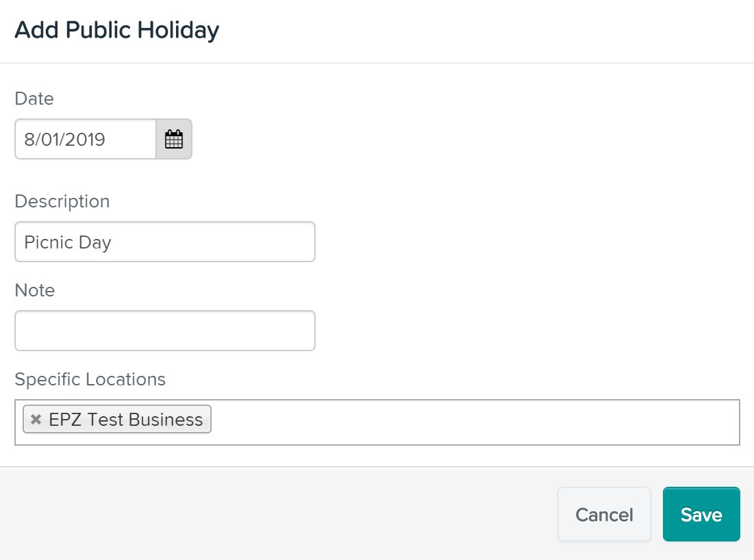Place cursor in the 8/01/2019 date text
This screenshot has height=560, width=754.
[x=64, y=140]
